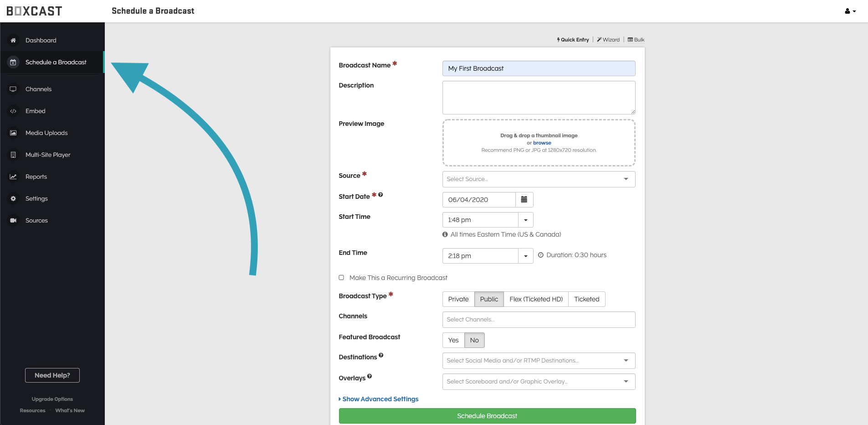Switch to Bulk entry mode
The image size is (868, 425).
coord(636,40)
